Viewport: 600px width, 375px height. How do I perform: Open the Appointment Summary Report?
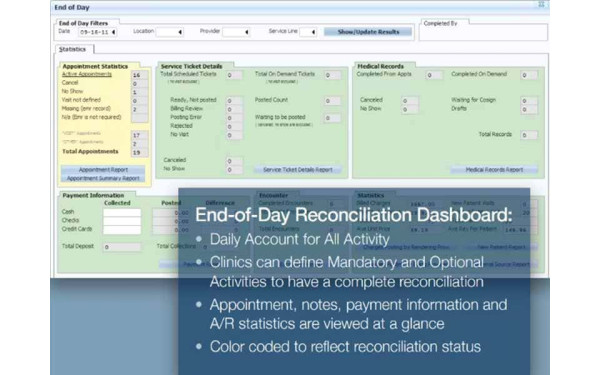point(103,178)
